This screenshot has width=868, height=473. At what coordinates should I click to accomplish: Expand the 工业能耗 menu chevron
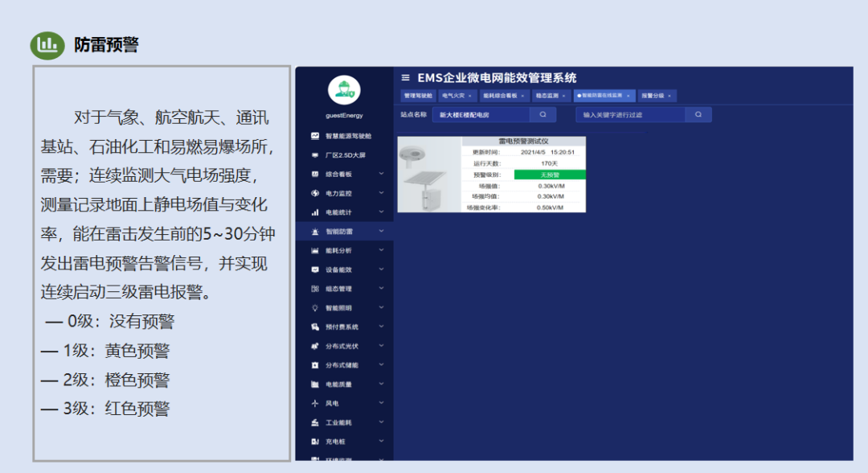382,422
